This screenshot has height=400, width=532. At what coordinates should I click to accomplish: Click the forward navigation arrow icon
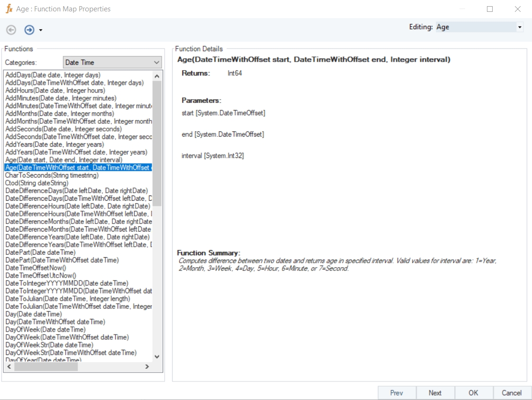pos(29,30)
